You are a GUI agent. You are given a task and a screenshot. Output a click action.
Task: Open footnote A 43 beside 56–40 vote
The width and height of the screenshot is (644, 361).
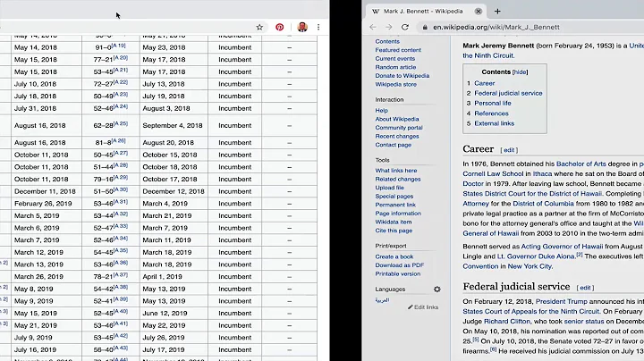click(x=121, y=348)
